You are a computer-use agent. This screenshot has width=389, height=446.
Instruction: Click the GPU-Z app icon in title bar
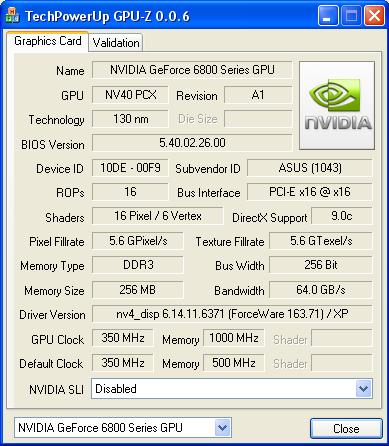12,16
